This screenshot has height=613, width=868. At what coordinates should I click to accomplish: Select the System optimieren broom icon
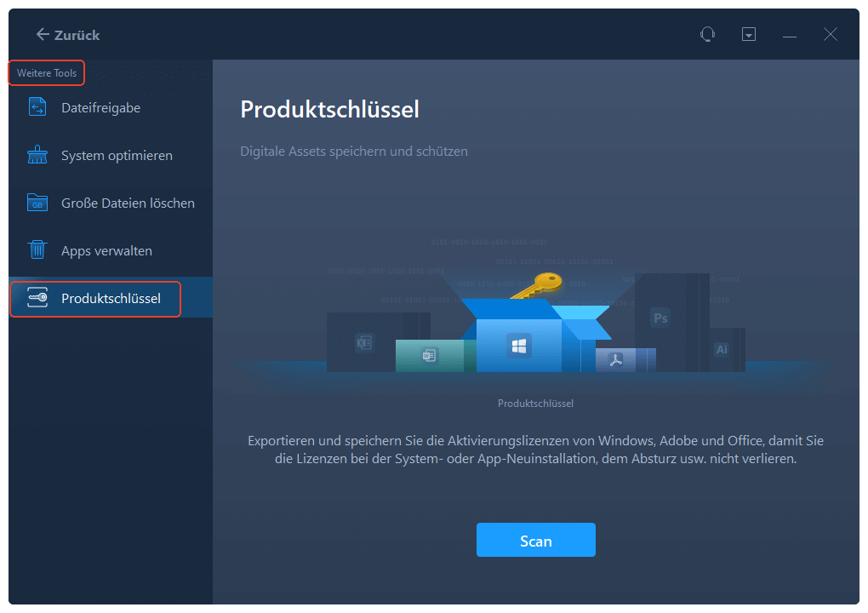[x=37, y=156]
